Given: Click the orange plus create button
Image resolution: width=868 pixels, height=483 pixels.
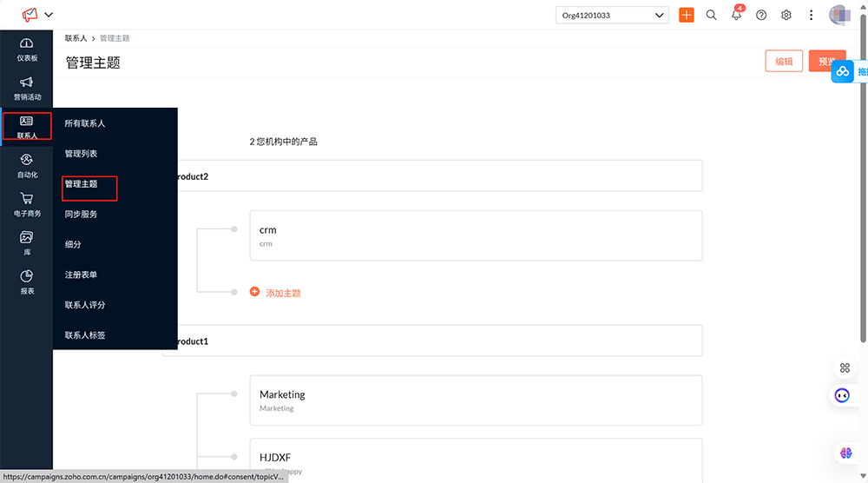Looking at the screenshot, I should 687,16.
